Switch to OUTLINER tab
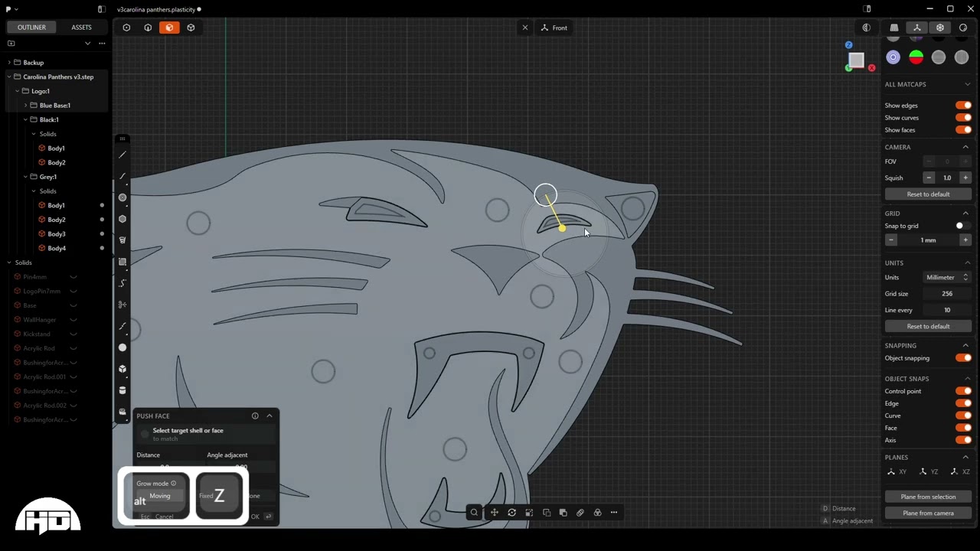980x551 pixels. (x=31, y=28)
